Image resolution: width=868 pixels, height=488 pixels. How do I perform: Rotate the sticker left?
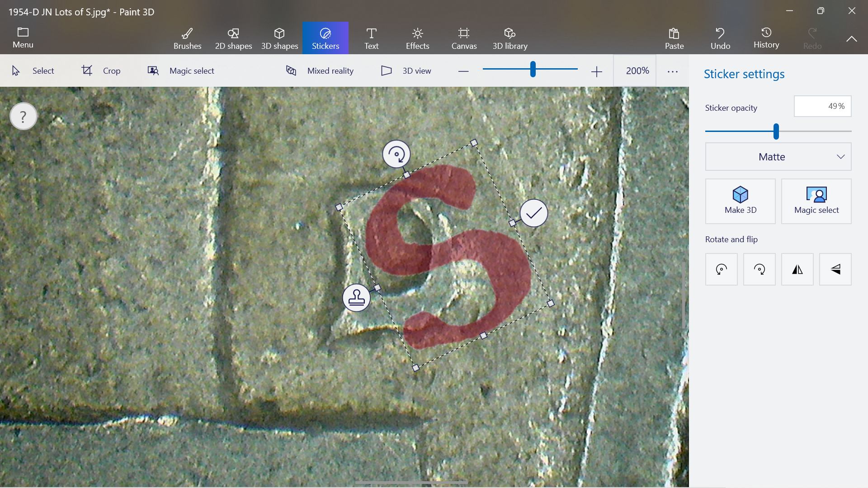click(722, 269)
